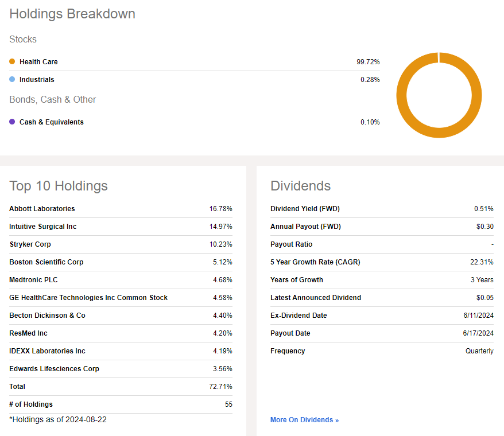
Task: Click the Dividend Yield (FWD) label
Action: click(305, 209)
